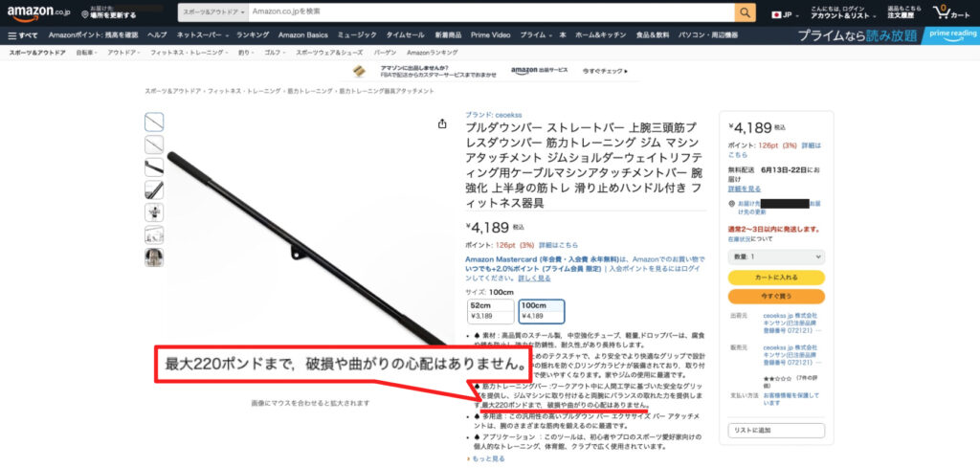Open the すべて hamburger menu
Image resolution: width=980 pixels, height=468 pixels.
pyautogui.click(x=23, y=35)
